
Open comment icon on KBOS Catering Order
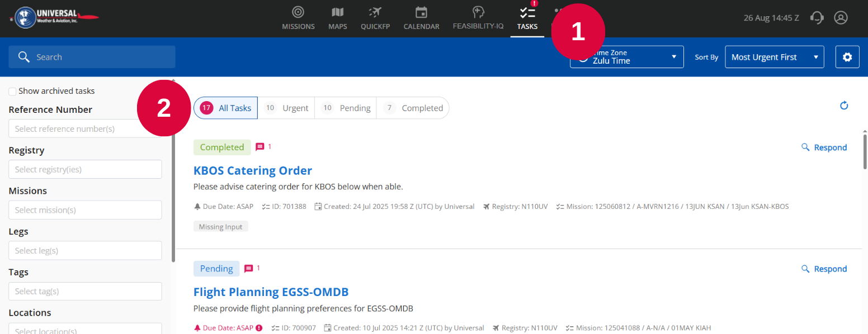[260, 147]
